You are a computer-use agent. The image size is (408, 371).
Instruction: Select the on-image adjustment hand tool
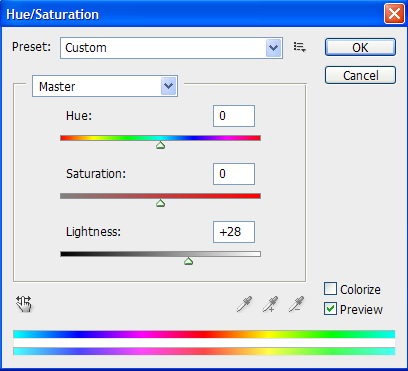[24, 304]
